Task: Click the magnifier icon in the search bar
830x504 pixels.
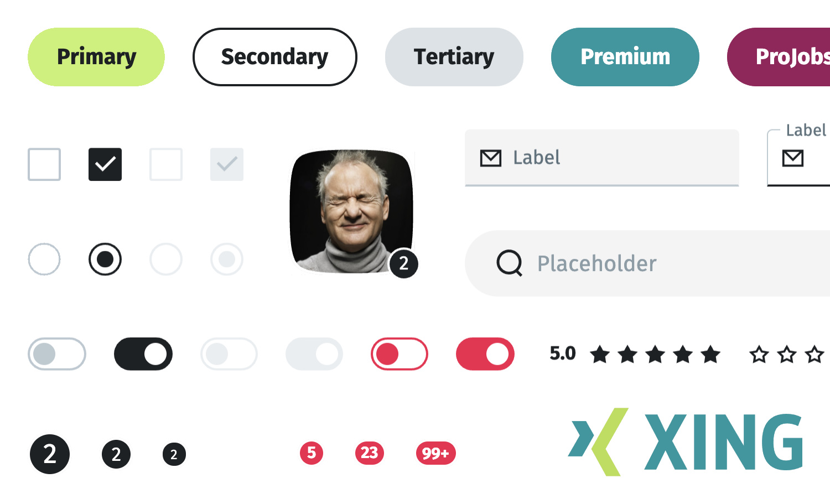Action: [x=509, y=263]
